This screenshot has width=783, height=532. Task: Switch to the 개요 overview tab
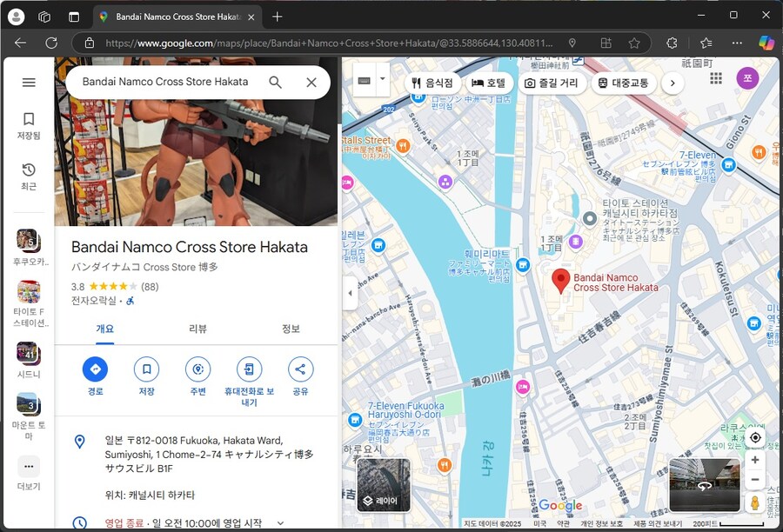pyautogui.click(x=105, y=329)
